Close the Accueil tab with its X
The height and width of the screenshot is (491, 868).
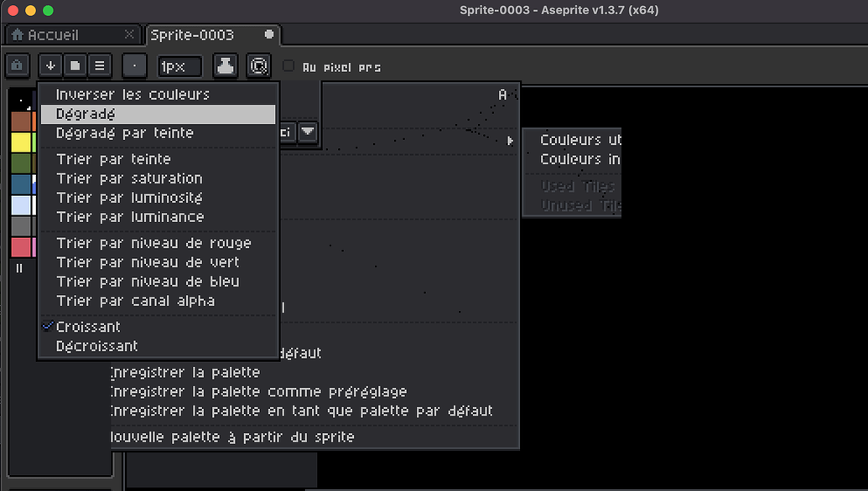point(128,35)
